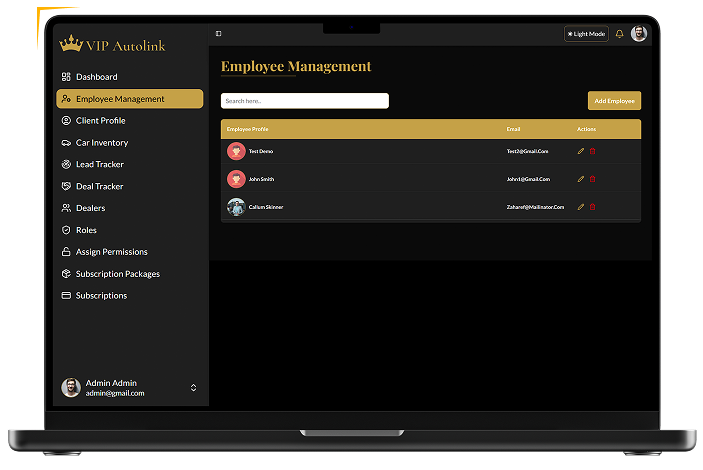
Task: Open Lead Tracker from the sidebar
Action: click(99, 164)
